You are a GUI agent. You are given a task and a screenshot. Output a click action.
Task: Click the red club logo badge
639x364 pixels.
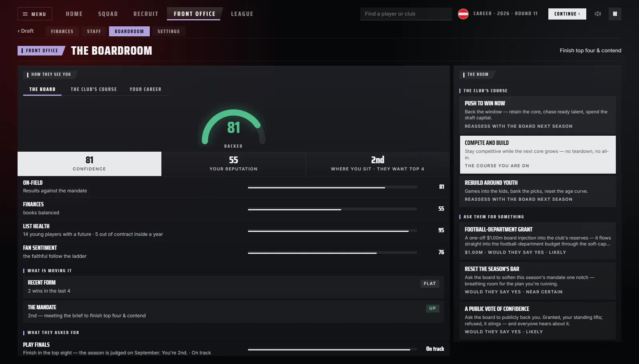pyautogui.click(x=463, y=14)
